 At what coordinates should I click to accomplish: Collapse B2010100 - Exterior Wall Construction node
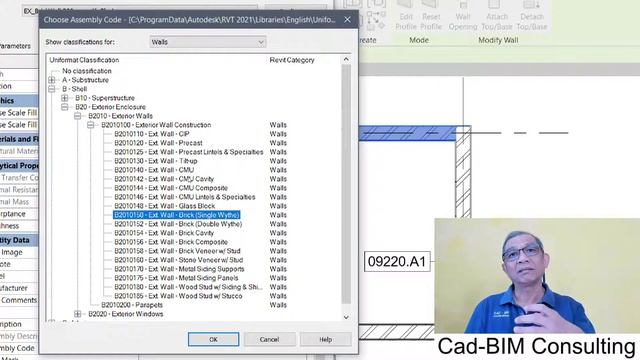coord(91,125)
